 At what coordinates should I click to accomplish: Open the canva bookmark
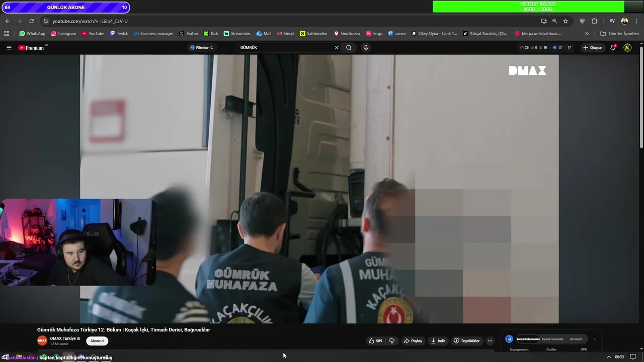click(x=396, y=34)
